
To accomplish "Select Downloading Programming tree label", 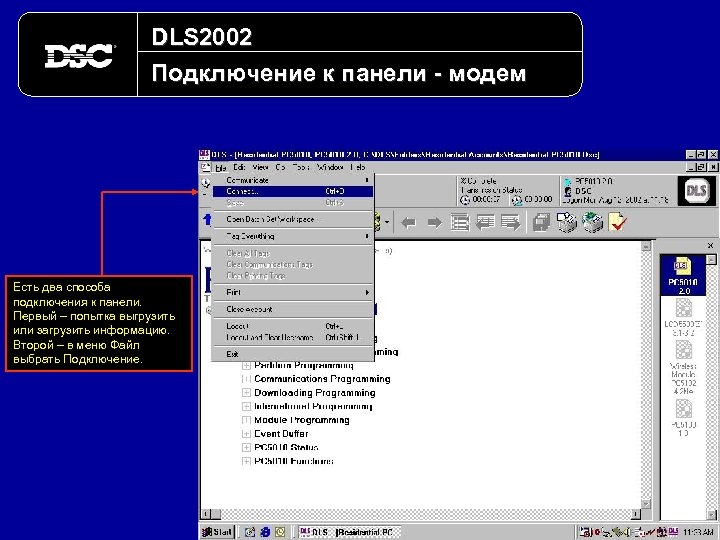I will coord(315,393).
